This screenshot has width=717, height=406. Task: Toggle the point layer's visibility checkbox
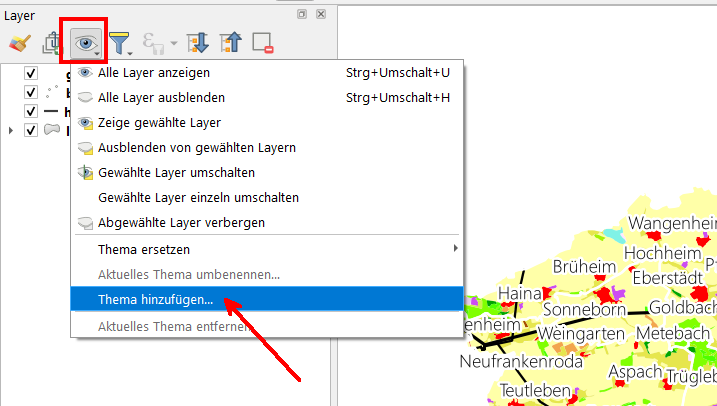[x=31, y=92]
